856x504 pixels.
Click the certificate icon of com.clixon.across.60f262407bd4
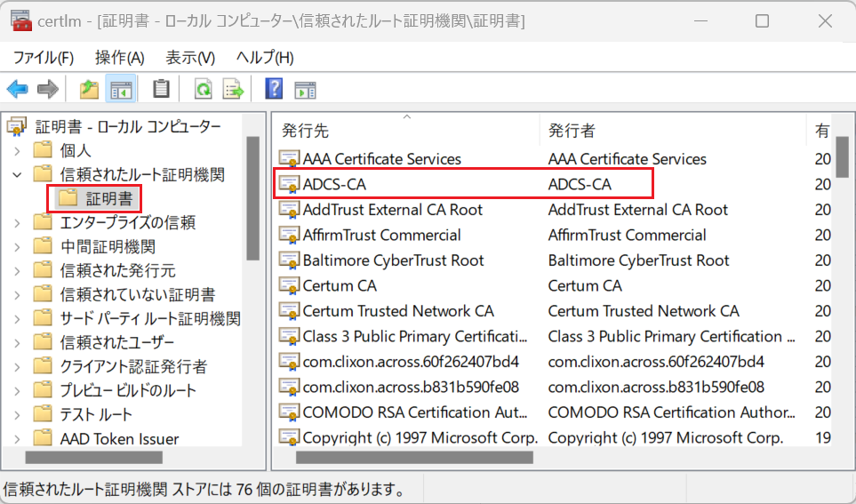pyautogui.click(x=289, y=362)
